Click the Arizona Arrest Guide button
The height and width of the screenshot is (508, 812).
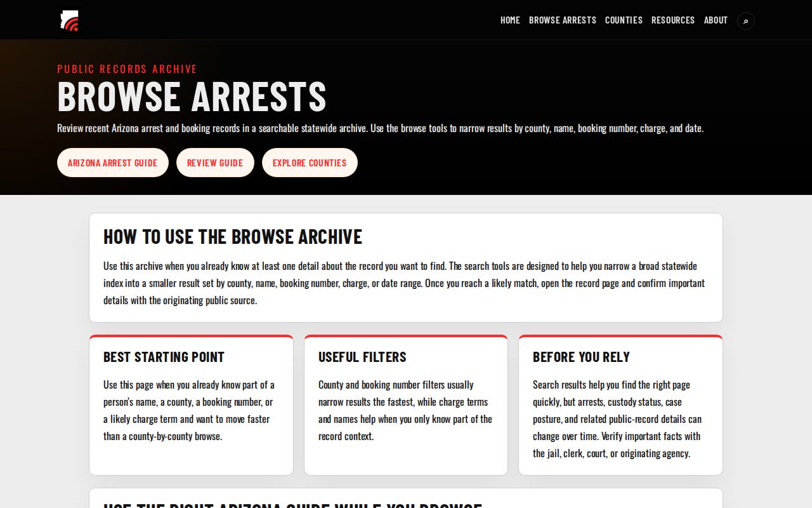pos(113,163)
